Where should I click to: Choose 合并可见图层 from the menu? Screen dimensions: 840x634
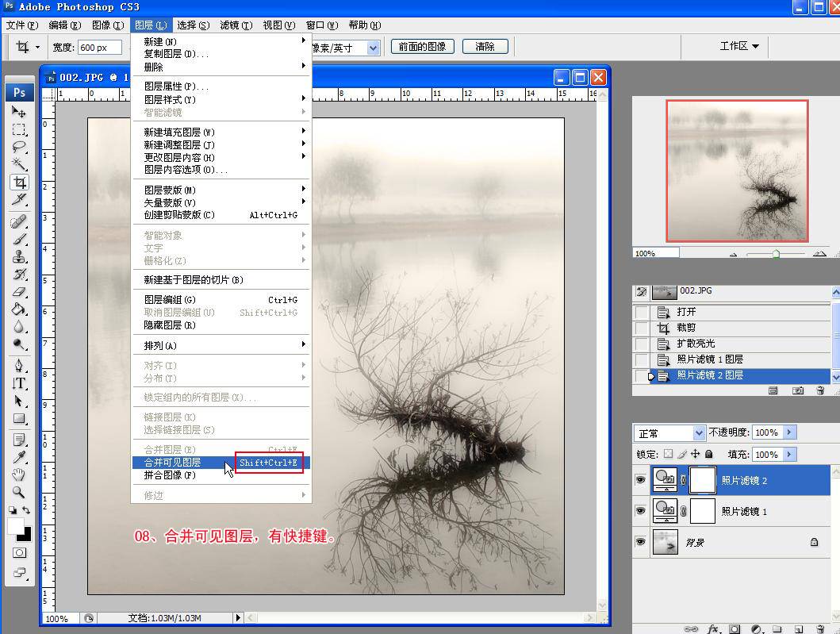tap(221, 462)
